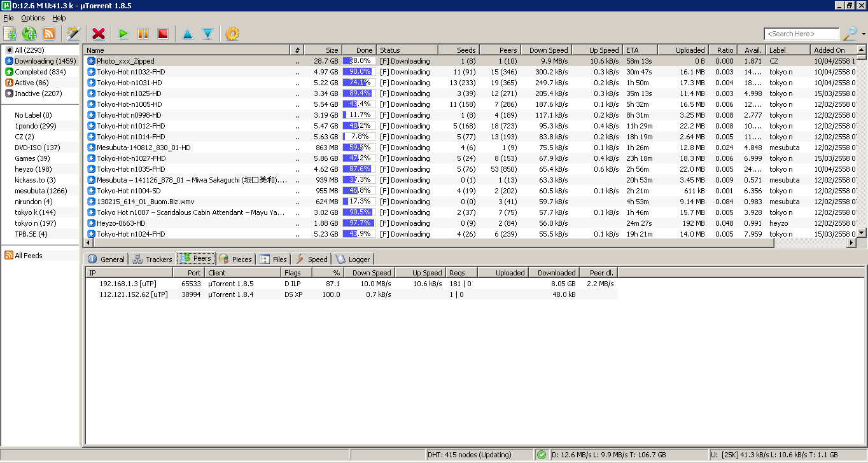The width and height of the screenshot is (868, 463).
Task: Click the 97.7% progress bar
Action: point(359,223)
